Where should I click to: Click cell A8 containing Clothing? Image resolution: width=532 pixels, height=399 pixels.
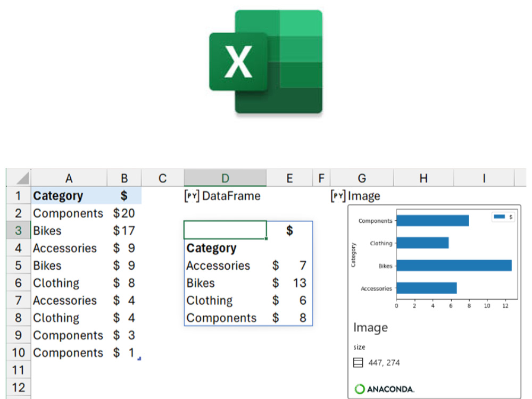click(69, 318)
